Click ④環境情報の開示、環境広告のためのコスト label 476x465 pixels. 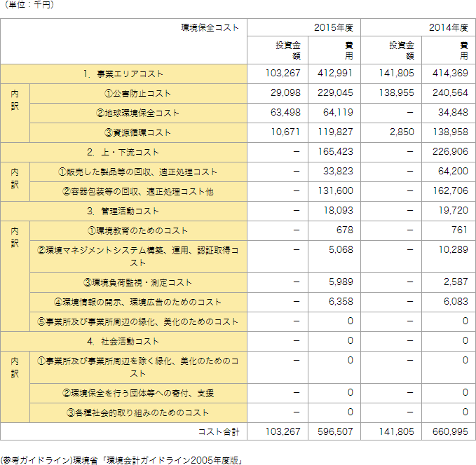coord(138,302)
